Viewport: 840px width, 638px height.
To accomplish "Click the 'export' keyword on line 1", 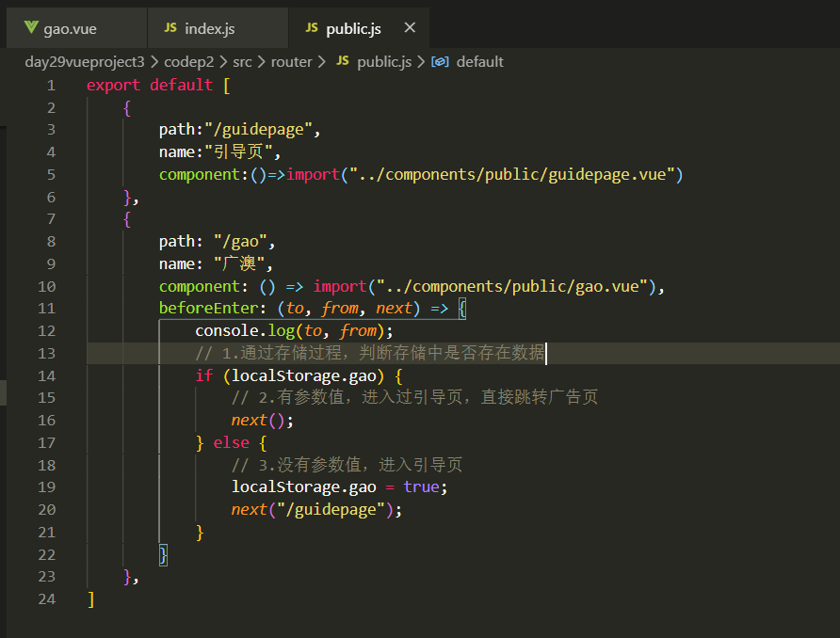I will coord(113,85).
